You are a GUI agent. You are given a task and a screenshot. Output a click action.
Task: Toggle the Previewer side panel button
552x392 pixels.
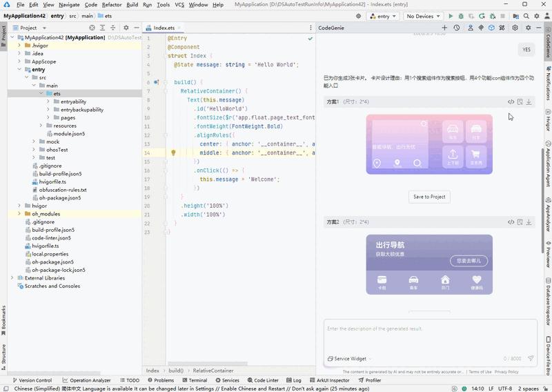(548, 254)
